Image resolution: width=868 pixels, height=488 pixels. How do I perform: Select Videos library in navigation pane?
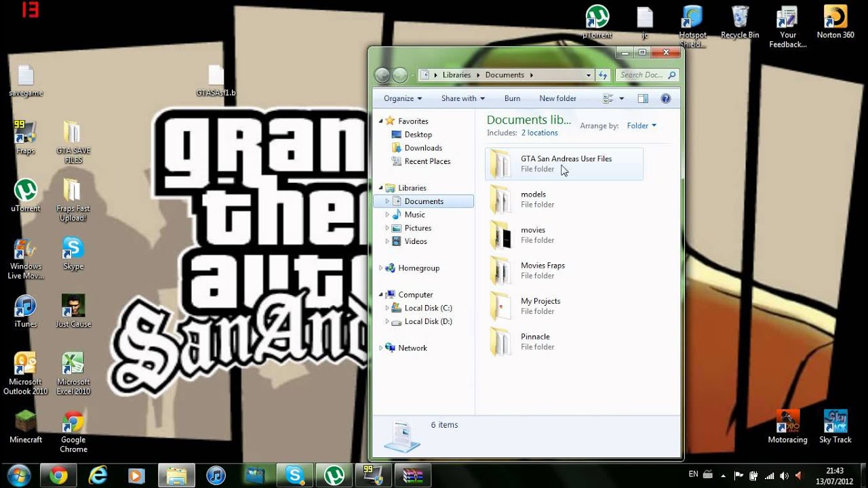click(x=416, y=241)
